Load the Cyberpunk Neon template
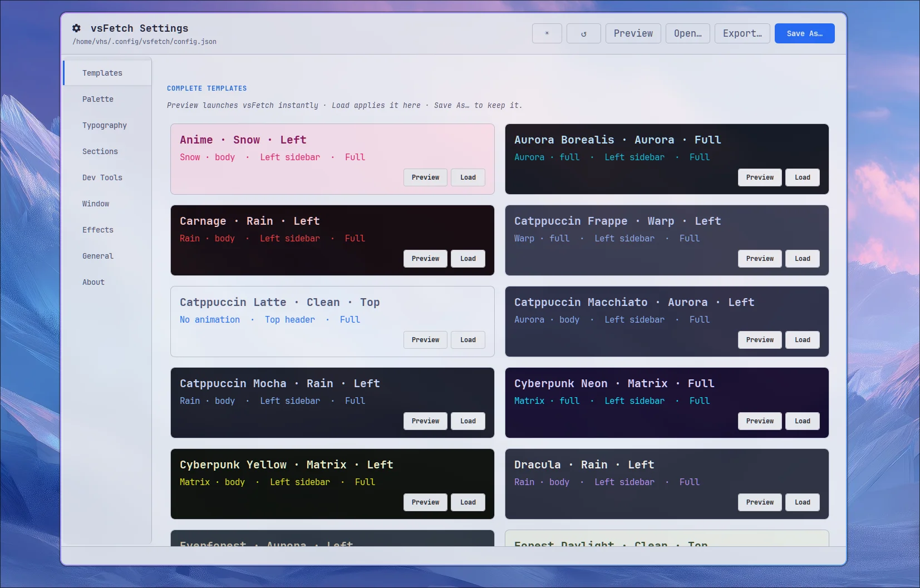This screenshot has height=588, width=920. (803, 421)
